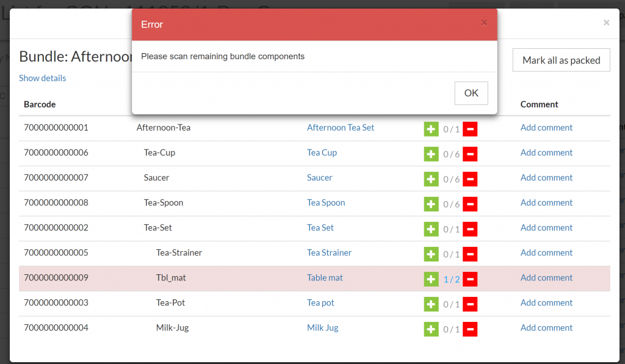The image size is (625, 364).
Task: Add one Tbl_mat using green plus
Action: [431, 279]
